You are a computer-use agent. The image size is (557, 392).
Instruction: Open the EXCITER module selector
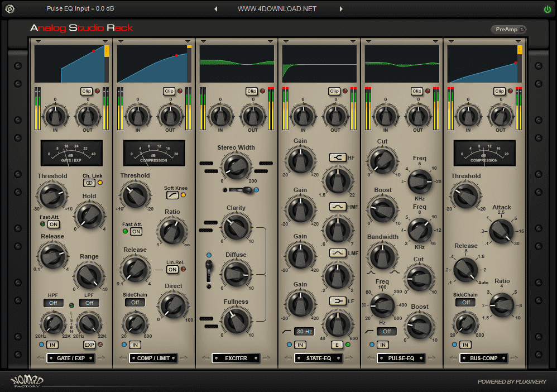(x=236, y=358)
